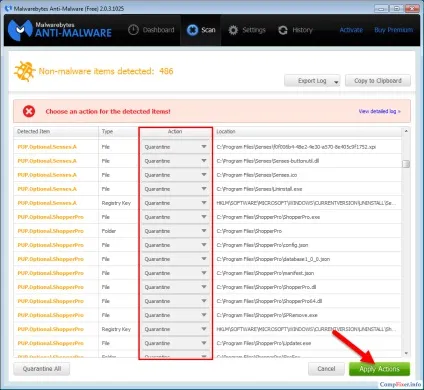
Task: Open the action dropdown for Senses.A registry key
Action: [x=175, y=203]
